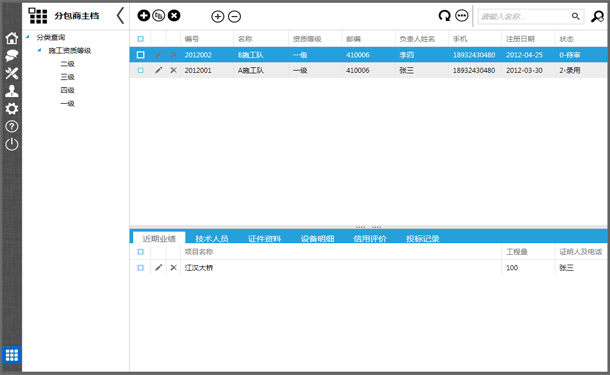The image size is (610, 375).
Task: Open the blue app grid launcher
Action: 12,355
